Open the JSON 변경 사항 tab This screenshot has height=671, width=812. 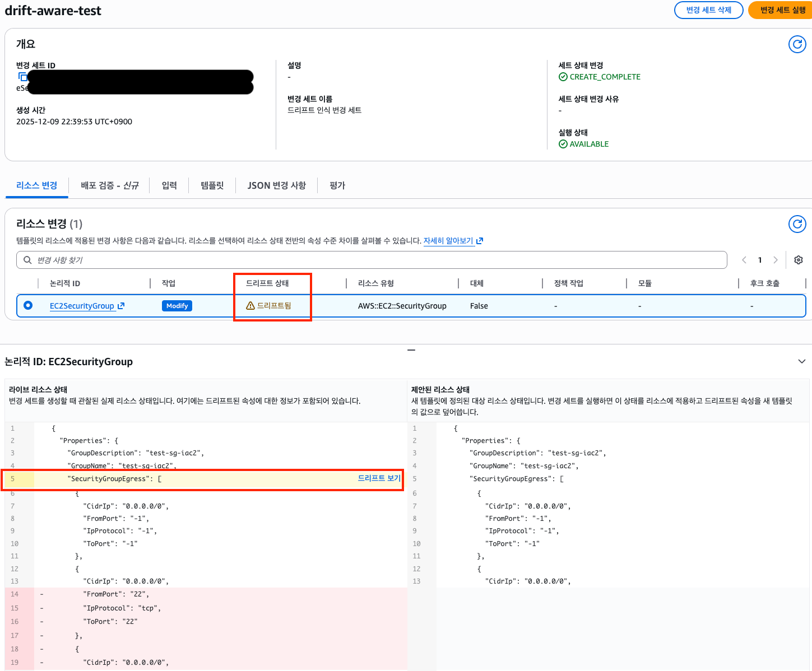pyautogui.click(x=276, y=185)
